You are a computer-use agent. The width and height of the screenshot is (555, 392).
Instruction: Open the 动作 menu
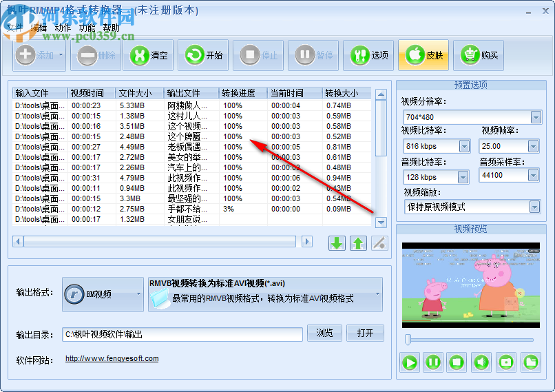tap(63, 28)
